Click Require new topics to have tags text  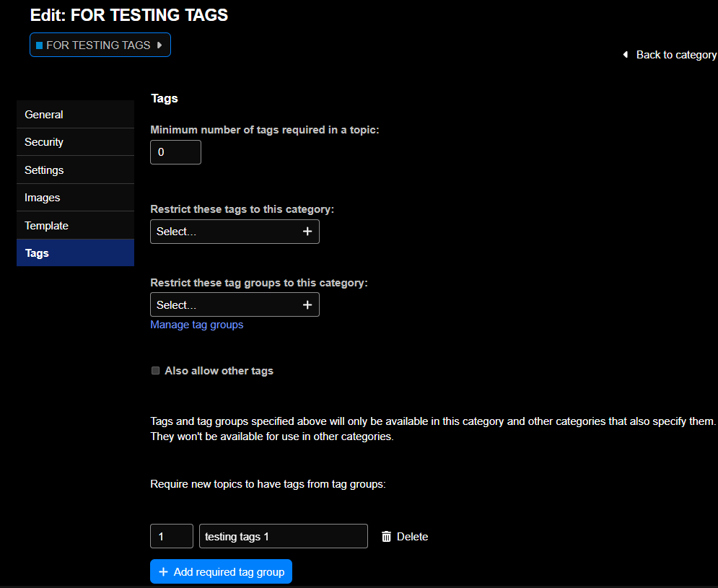click(x=268, y=484)
